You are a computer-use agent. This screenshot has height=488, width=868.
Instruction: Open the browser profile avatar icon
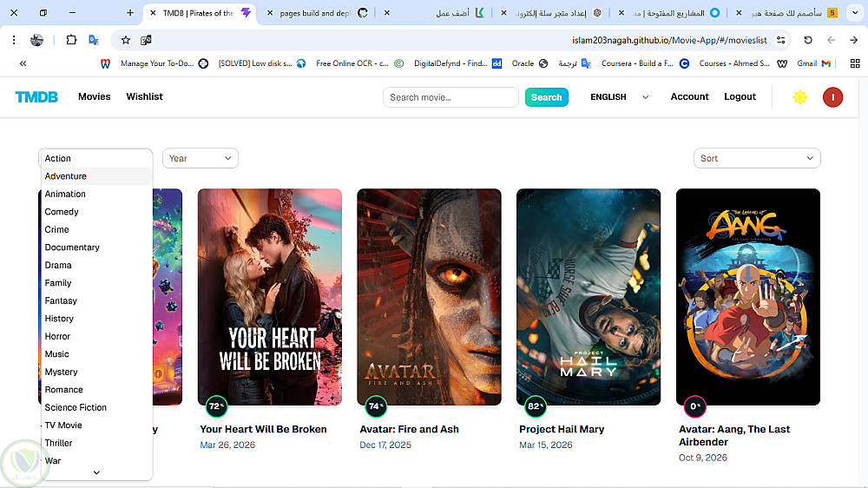tap(36, 40)
